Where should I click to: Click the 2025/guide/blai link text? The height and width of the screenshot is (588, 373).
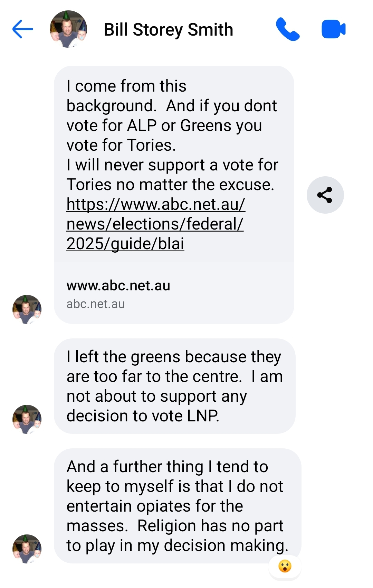click(125, 244)
